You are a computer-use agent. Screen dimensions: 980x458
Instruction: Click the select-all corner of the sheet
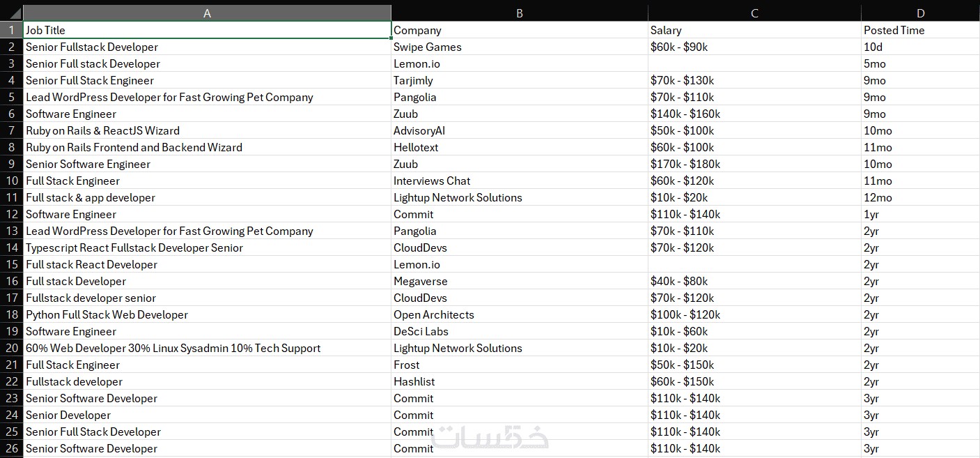(x=11, y=13)
